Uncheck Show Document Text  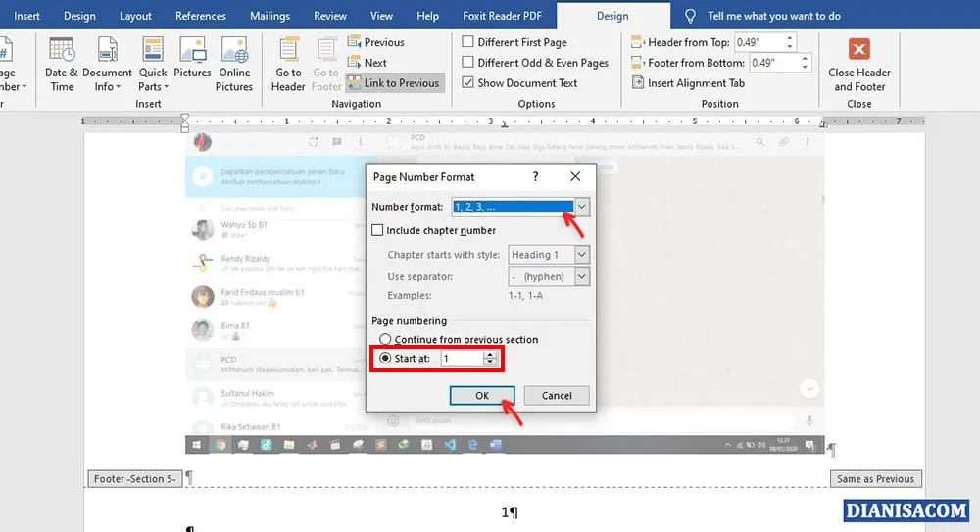coord(469,83)
